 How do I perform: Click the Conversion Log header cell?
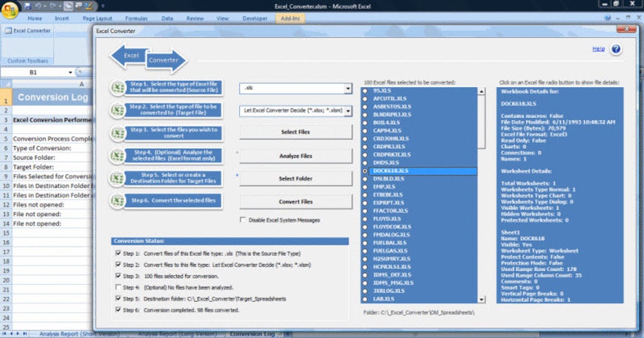(x=52, y=97)
